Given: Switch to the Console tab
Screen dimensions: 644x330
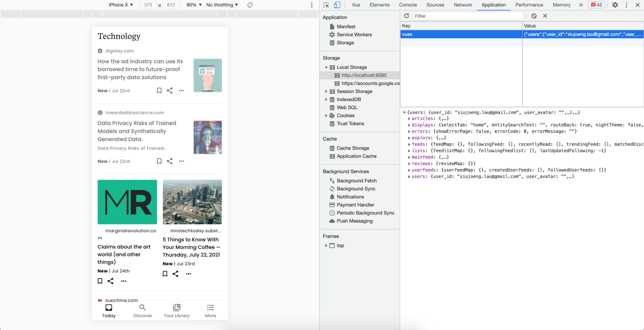Looking at the screenshot, I should point(408,5).
